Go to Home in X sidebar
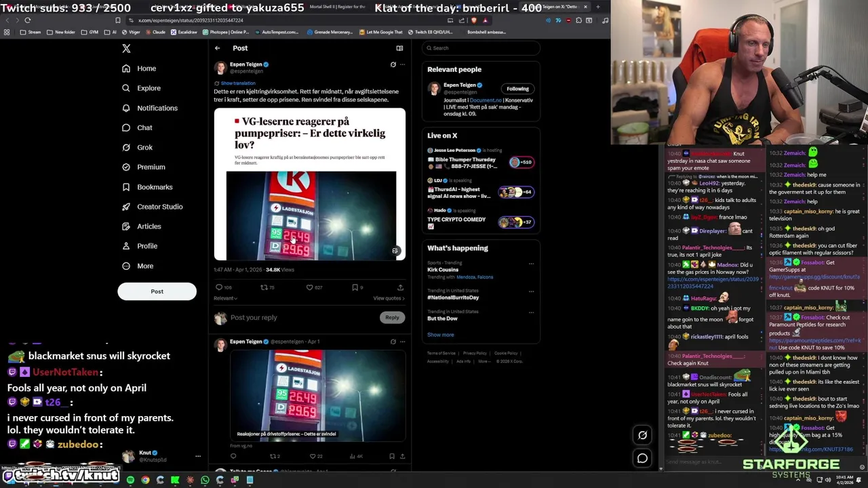The height and width of the screenshot is (488, 868). pos(139,68)
